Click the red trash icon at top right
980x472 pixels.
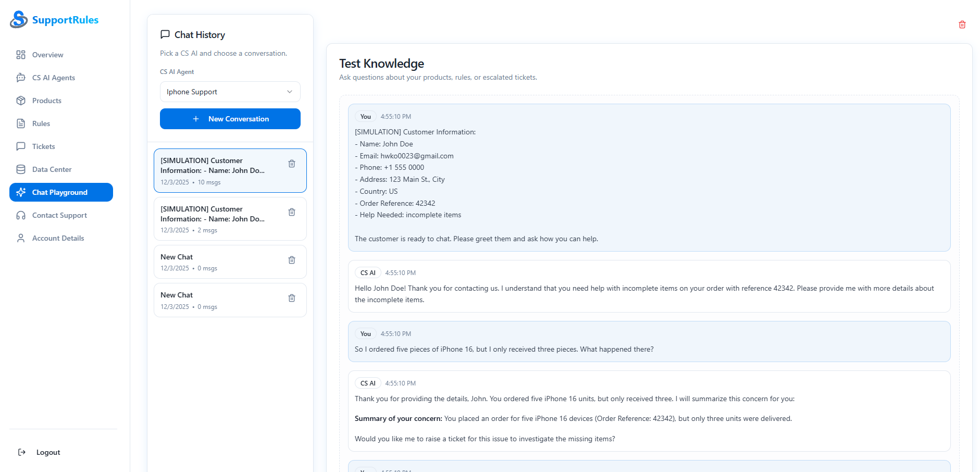coord(962,24)
